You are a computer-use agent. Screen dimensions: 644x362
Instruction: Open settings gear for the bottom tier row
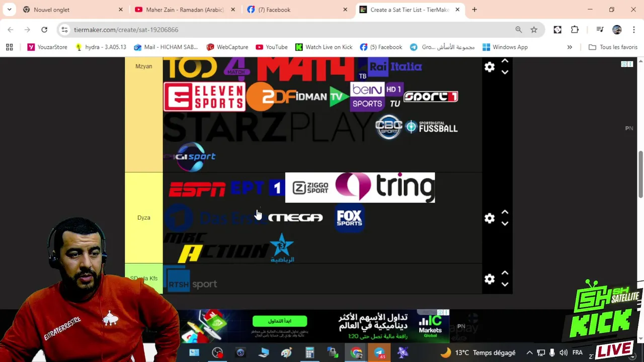(x=490, y=279)
